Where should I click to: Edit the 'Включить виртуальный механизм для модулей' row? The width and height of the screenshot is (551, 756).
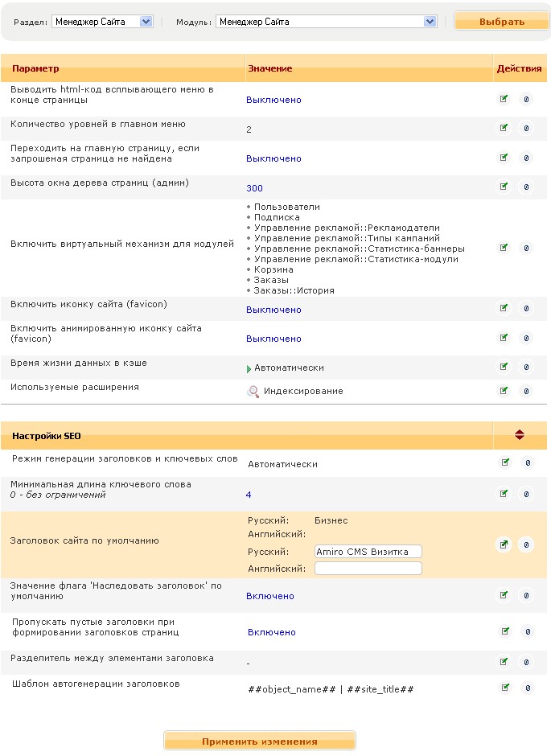[504, 248]
